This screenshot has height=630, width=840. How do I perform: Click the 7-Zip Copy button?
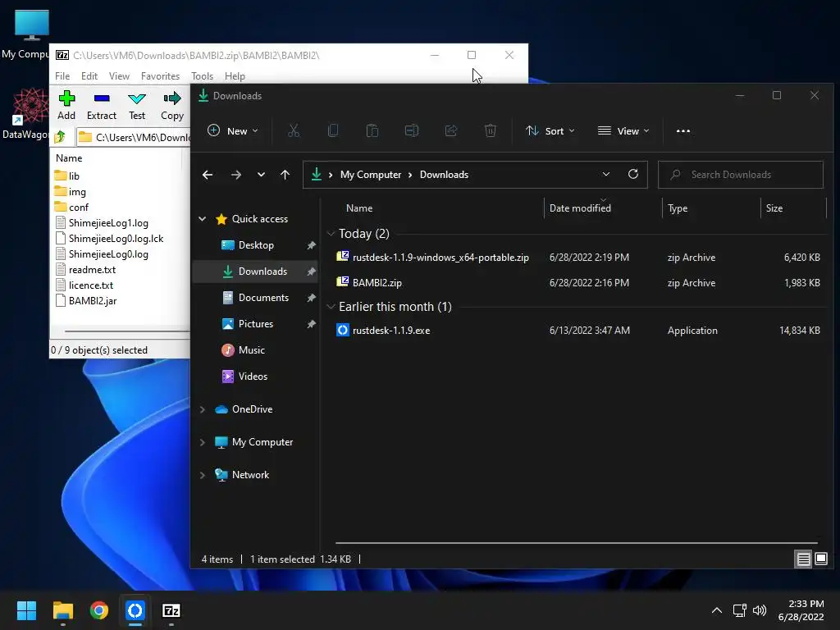[172, 106]
